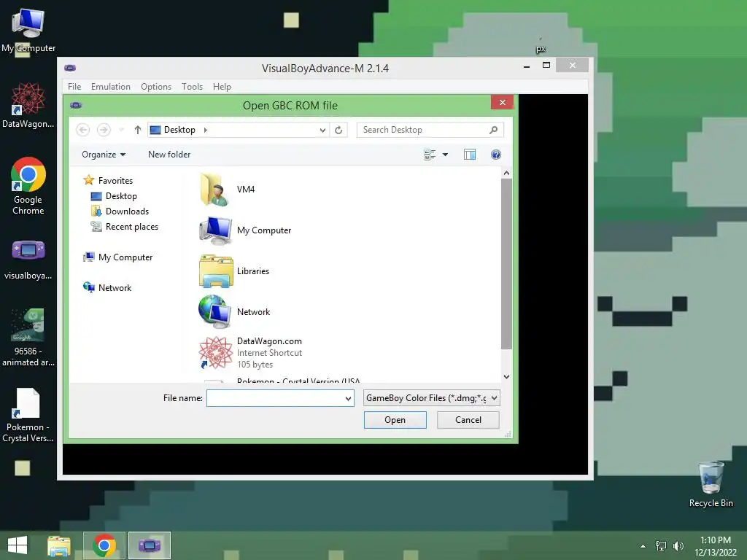Open the Help menu

pos(222,87)
